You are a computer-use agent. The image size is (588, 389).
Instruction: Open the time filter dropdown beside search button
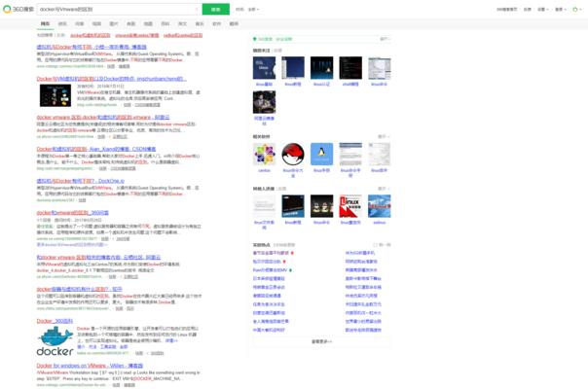[x=254, y=10]
